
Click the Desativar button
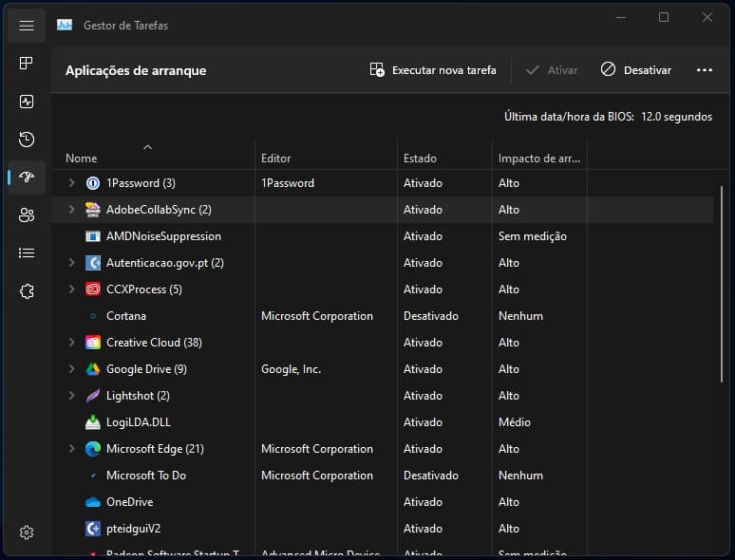point(635,70)
